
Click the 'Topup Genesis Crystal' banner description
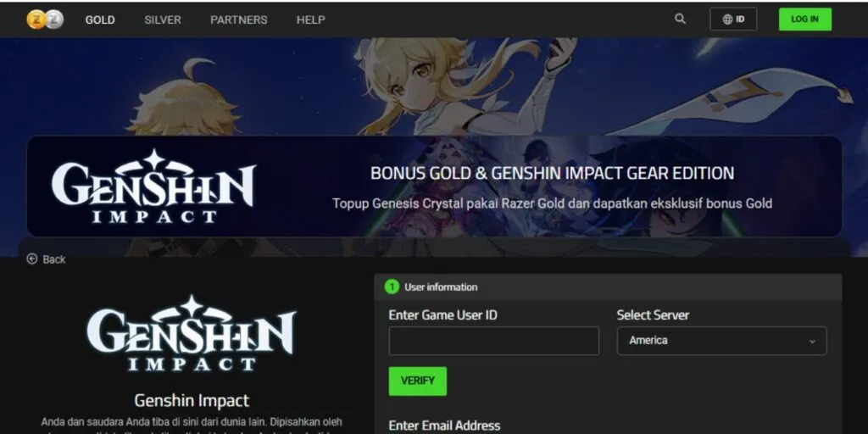[x=552, y=203]
